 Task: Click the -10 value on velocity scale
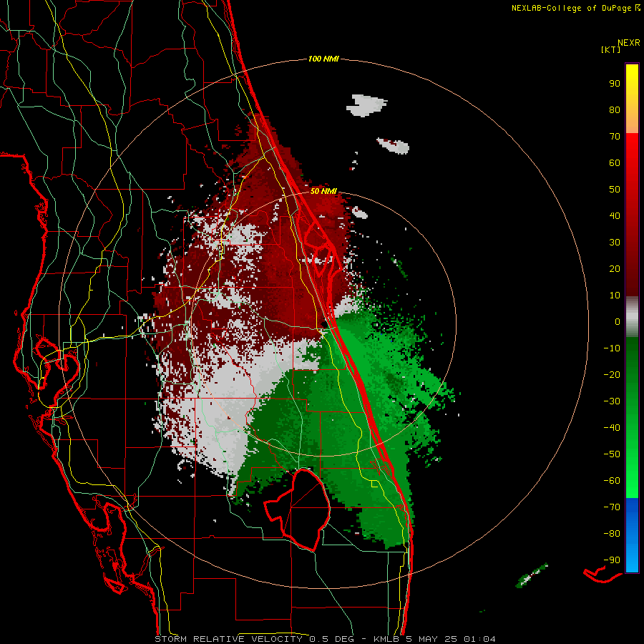[x=612, y=348]
